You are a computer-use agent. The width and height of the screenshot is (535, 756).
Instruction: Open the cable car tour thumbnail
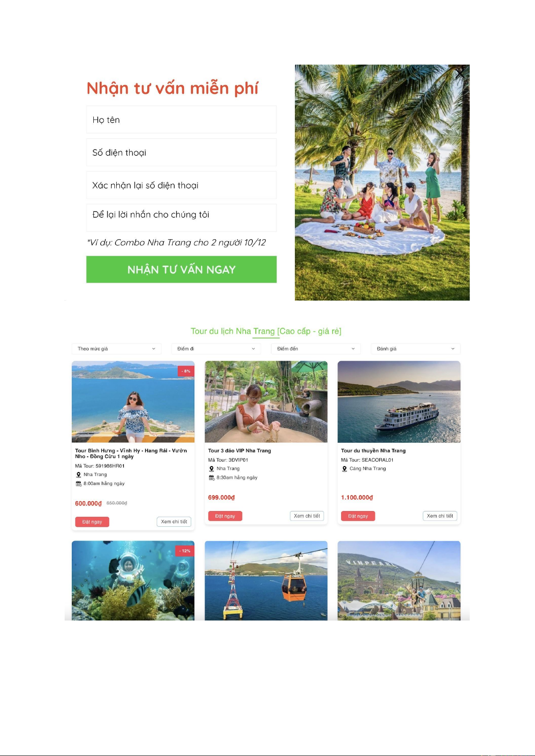(x=266, y=581)
